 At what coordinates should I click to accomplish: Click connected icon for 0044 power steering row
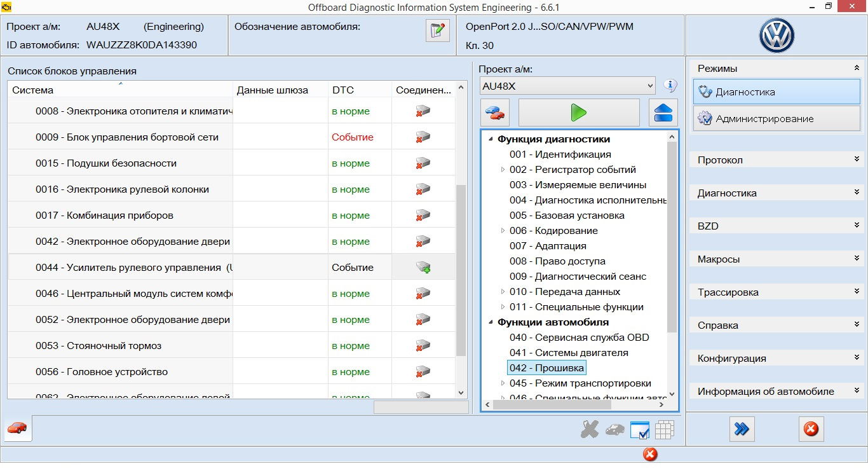(x=423, y=268)
